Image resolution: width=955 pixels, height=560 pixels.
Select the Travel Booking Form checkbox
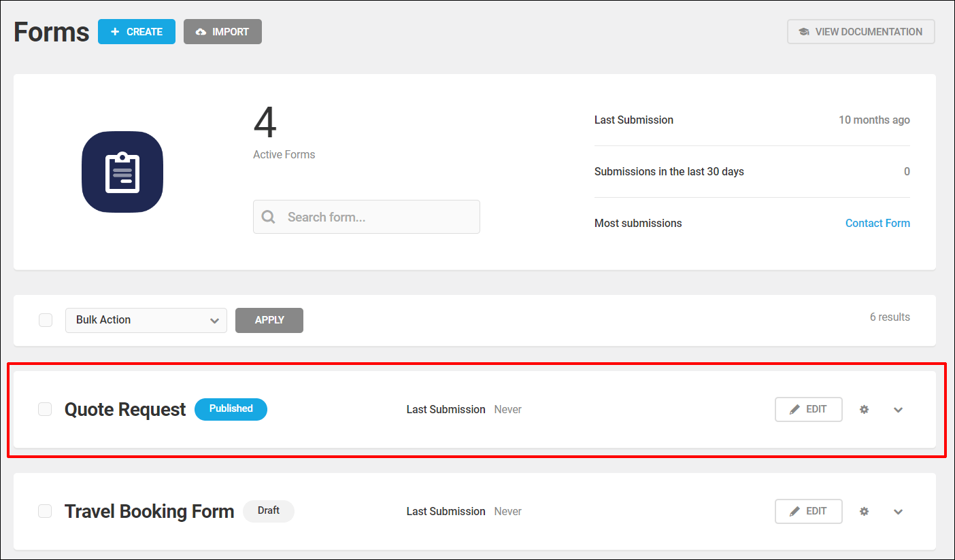click(45, 511)
